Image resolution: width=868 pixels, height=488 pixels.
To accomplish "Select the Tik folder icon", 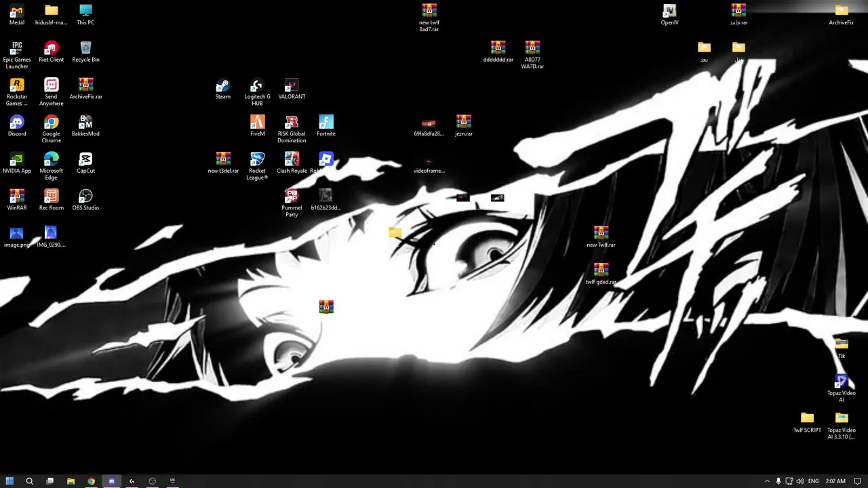I will (x=841, y=348).
